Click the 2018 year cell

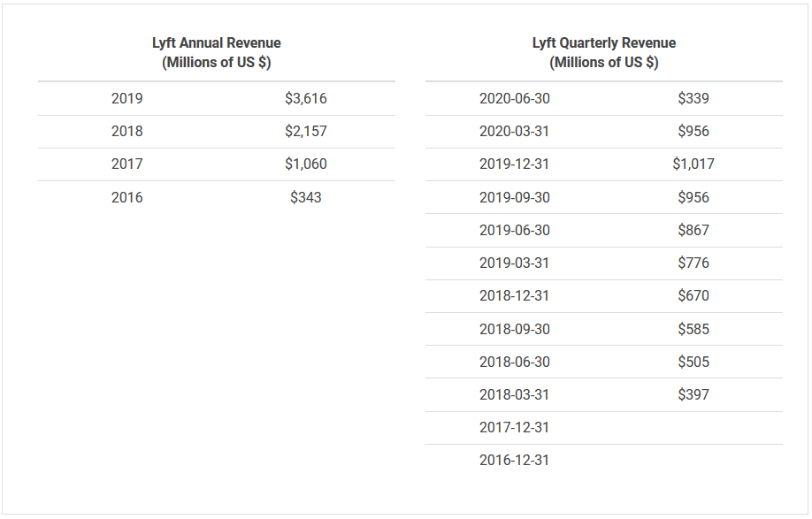(x=126, y=131)
